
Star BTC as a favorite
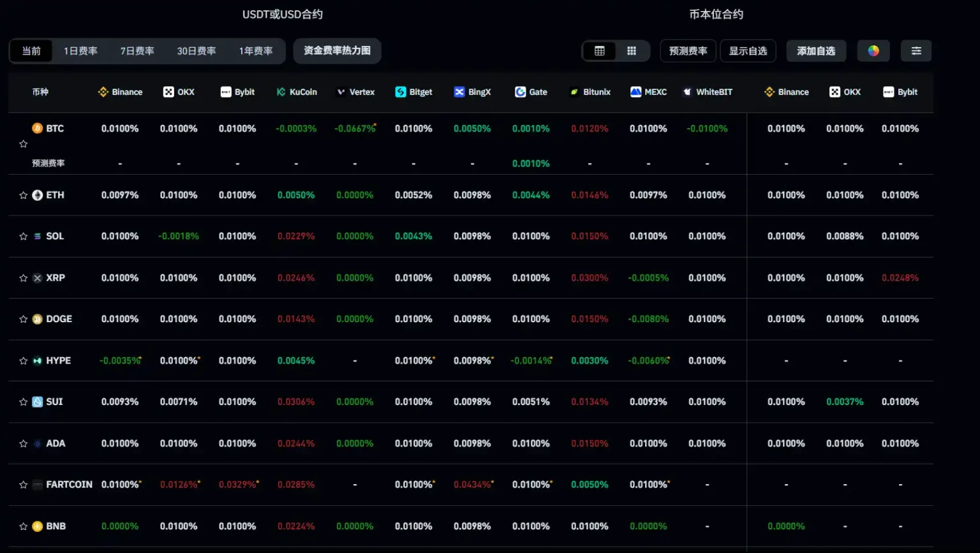[x=24, y=144]
